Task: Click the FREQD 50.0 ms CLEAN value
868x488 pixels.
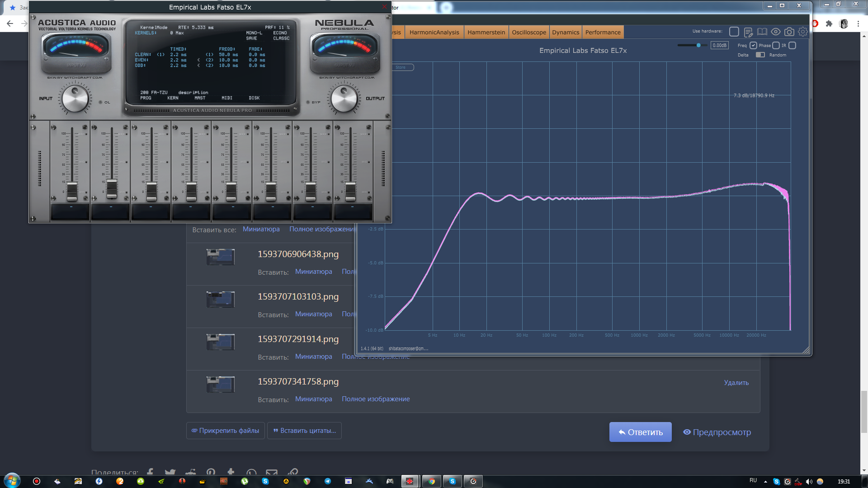Action: [228, 55]
